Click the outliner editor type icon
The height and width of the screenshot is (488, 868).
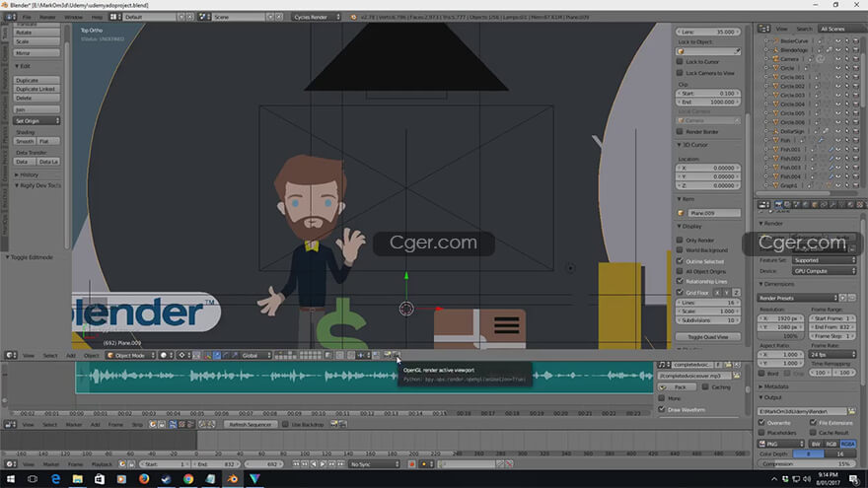click(763, 29)
